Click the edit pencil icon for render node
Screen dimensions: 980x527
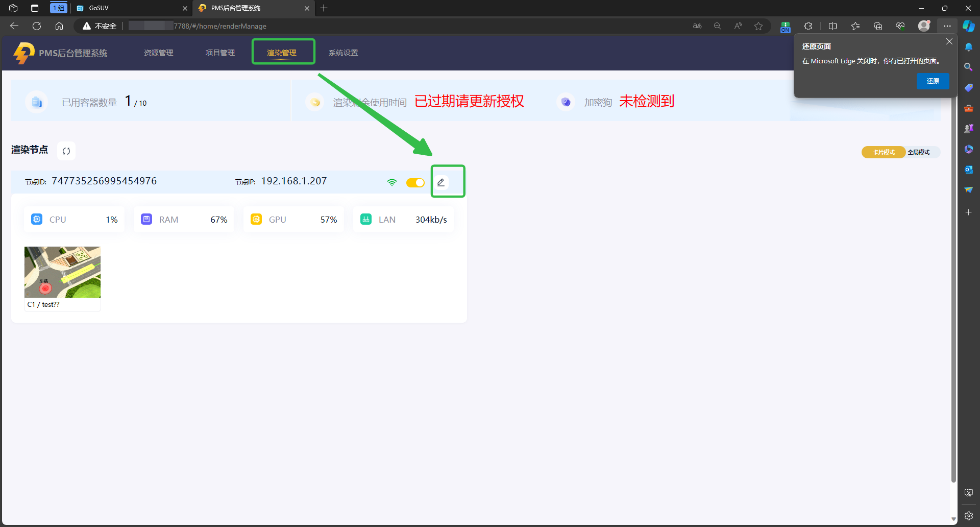[x=441, y=182]
